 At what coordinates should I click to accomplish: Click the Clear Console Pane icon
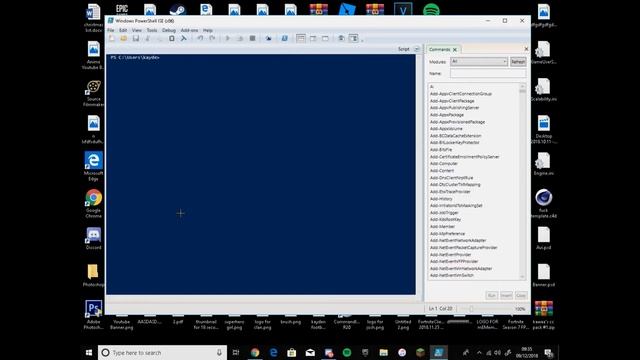click(184, 38)
